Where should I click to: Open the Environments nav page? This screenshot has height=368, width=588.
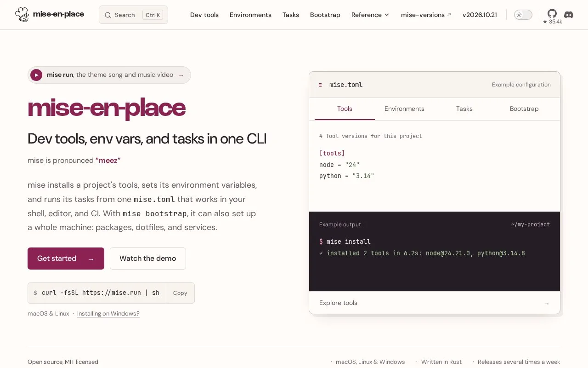click(x=250, y=15)
